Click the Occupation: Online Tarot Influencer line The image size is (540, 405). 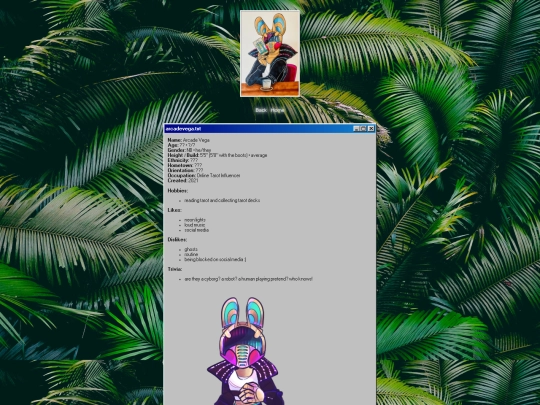coord(204,175)
